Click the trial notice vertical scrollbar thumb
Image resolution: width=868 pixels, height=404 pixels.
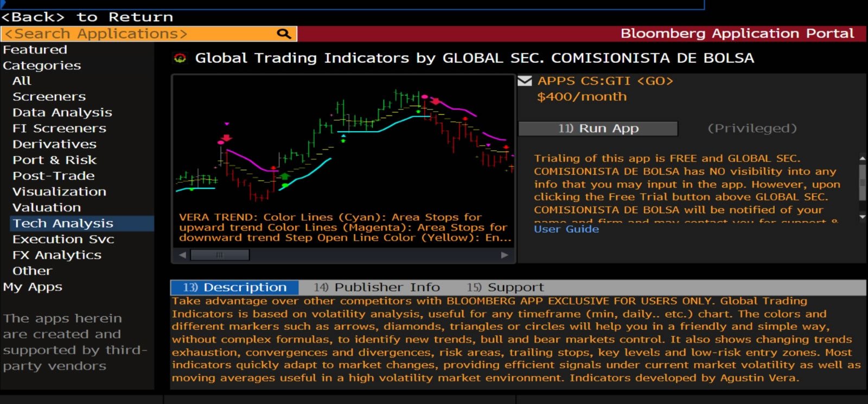[863, 182]
